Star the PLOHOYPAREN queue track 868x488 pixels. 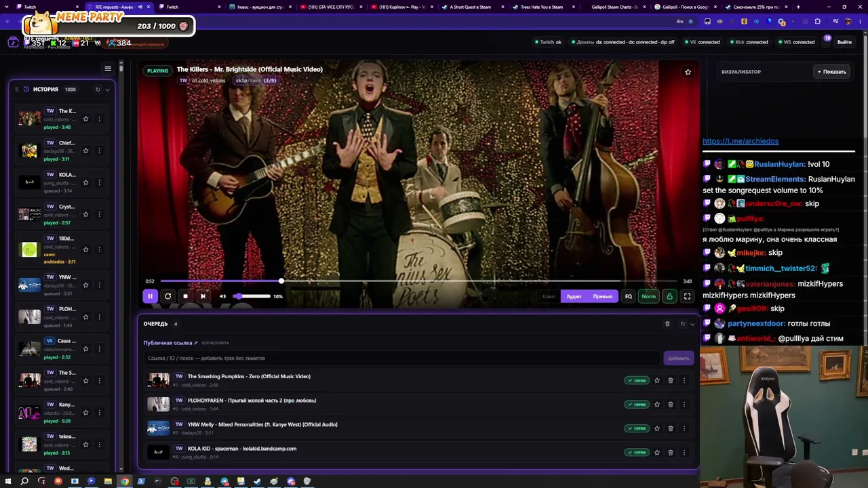click(x=657, y=405)
